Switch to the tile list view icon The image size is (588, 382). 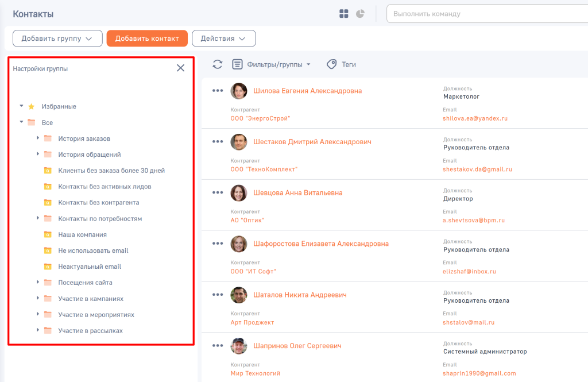coord(344,14)
